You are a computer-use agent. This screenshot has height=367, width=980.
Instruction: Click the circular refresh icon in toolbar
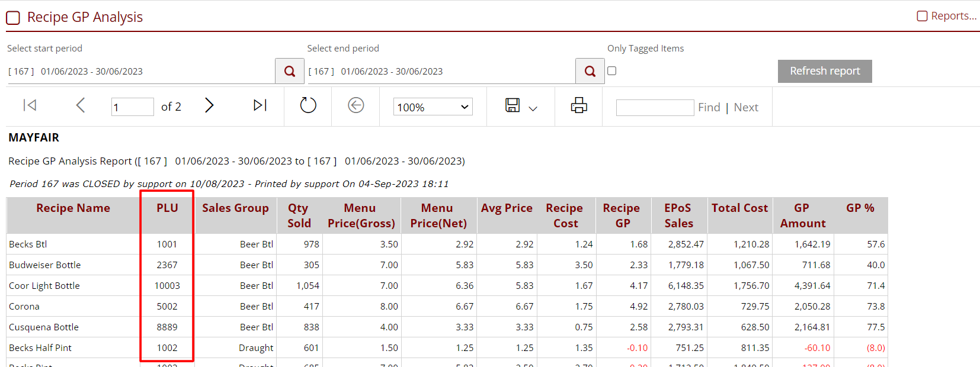click(x=308, y=105)
